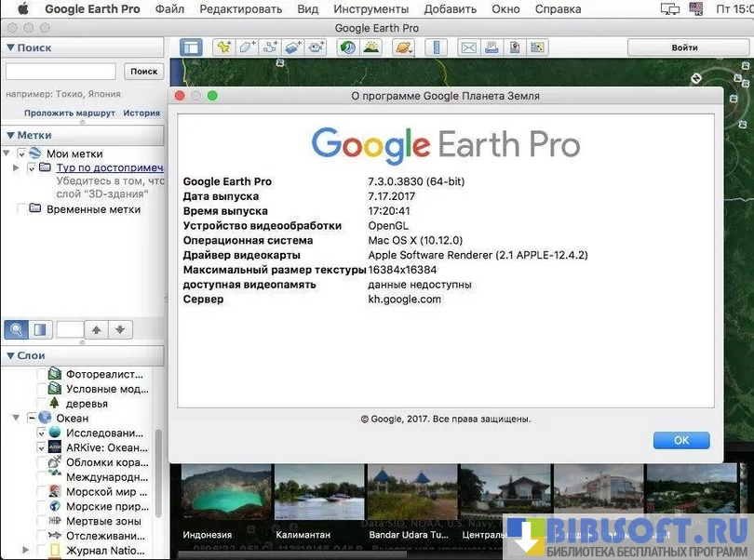
Task: Toggle the sunlight icon in toolbar
Action: (x=371, y=47)
